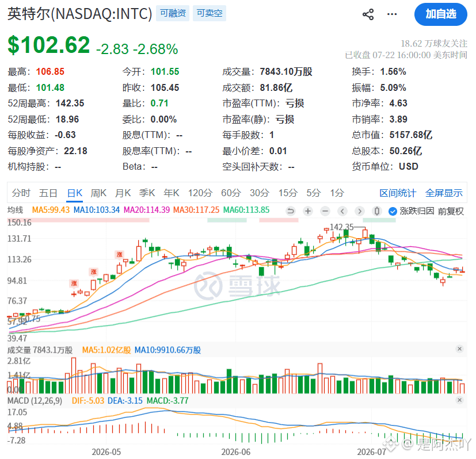Select the 月K chart tab
476x459 pixels.
point(123,193)
